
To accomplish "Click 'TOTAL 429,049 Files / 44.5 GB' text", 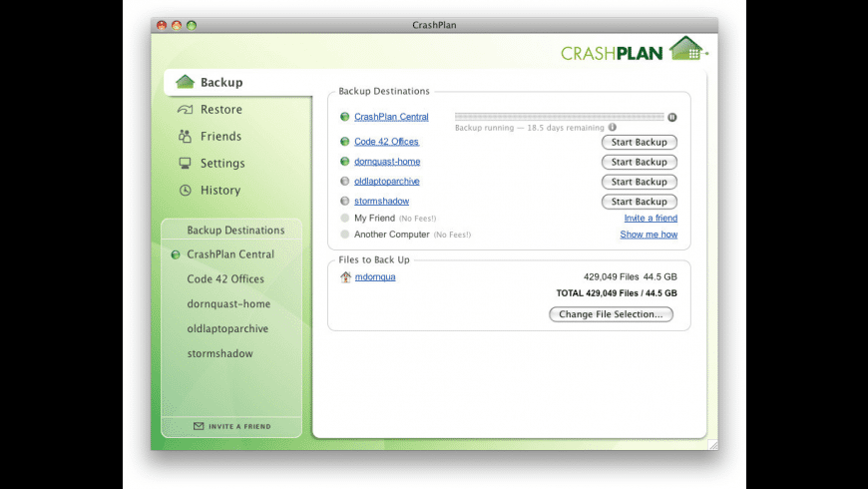I will click(x=617, y=293).
